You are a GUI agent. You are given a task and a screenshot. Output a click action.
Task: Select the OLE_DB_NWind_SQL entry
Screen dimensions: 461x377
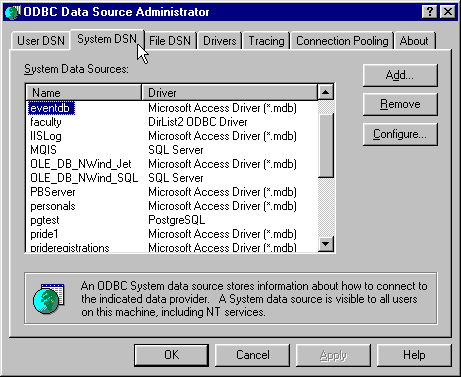click(84, 178)
